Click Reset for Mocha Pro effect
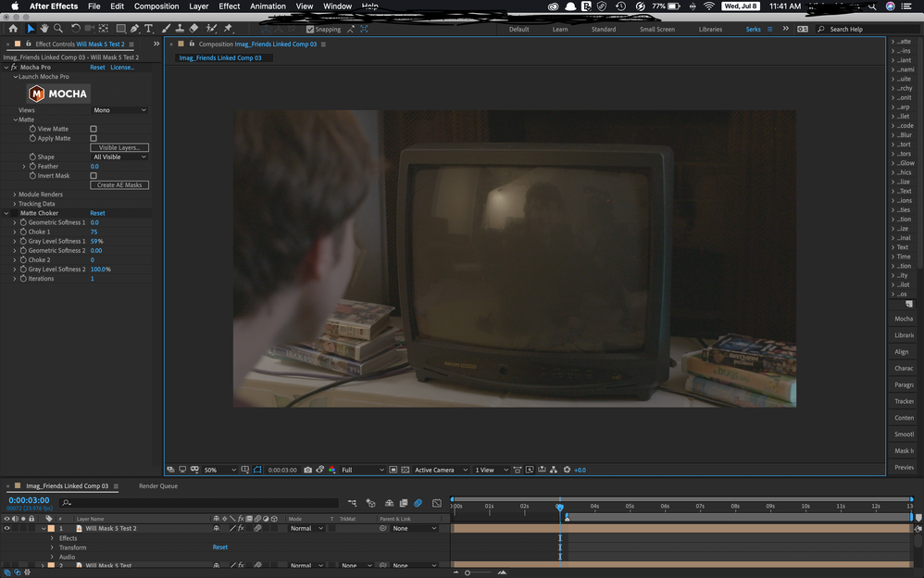This screenshot has height=578, width=924. (97, 68)
